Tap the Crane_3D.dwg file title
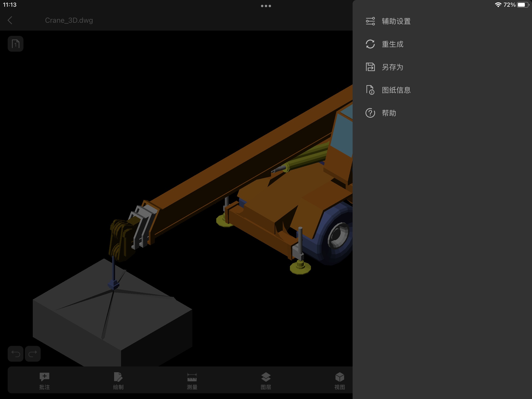Screen dimensions: 532x399 [x=69, y=20]
